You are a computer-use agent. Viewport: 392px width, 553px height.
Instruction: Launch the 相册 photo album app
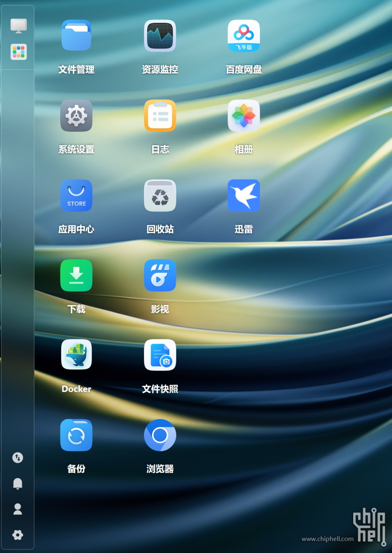point(244,116)
